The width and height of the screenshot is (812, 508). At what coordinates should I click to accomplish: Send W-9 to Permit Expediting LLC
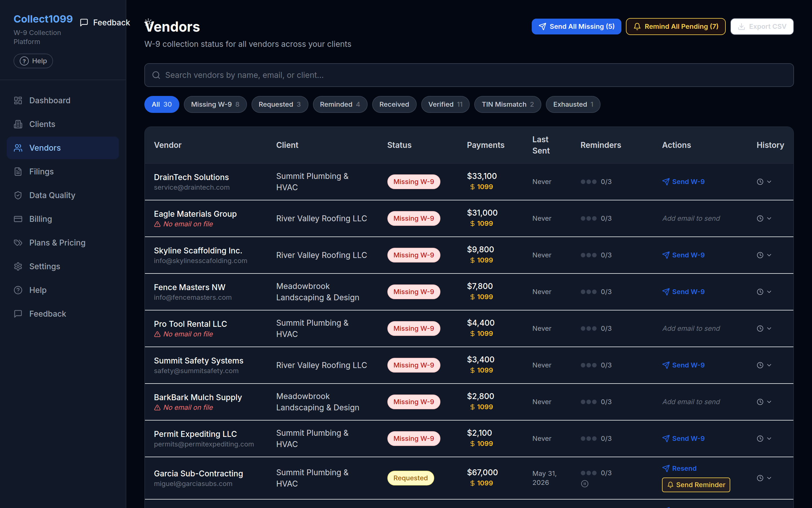pos(683,439)
